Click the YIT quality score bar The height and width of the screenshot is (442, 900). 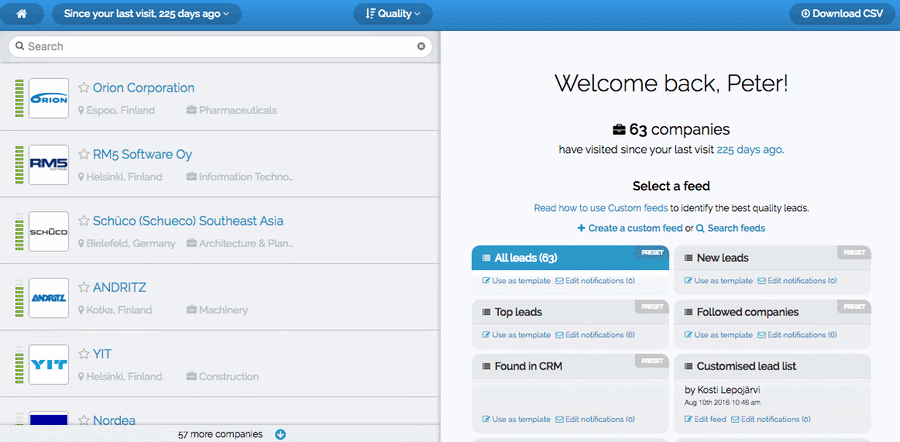[19, 365]
